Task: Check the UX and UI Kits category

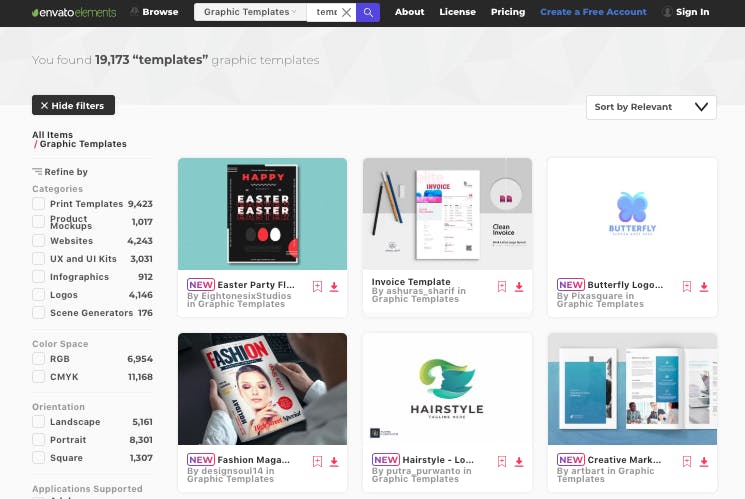Action: [x=38, y=259]
